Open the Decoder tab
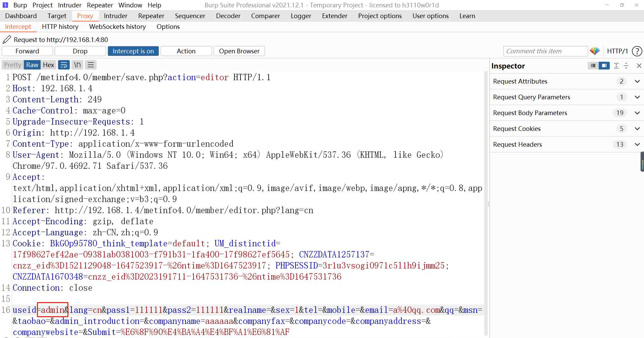The height and width of the screenshot is (338, 644). [x=228, y=16]
